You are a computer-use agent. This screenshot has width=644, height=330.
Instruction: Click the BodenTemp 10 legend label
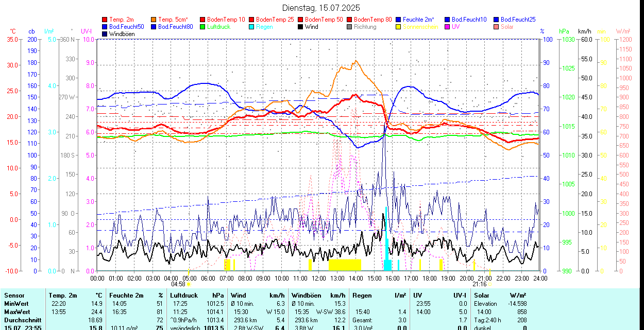(226, 20)
